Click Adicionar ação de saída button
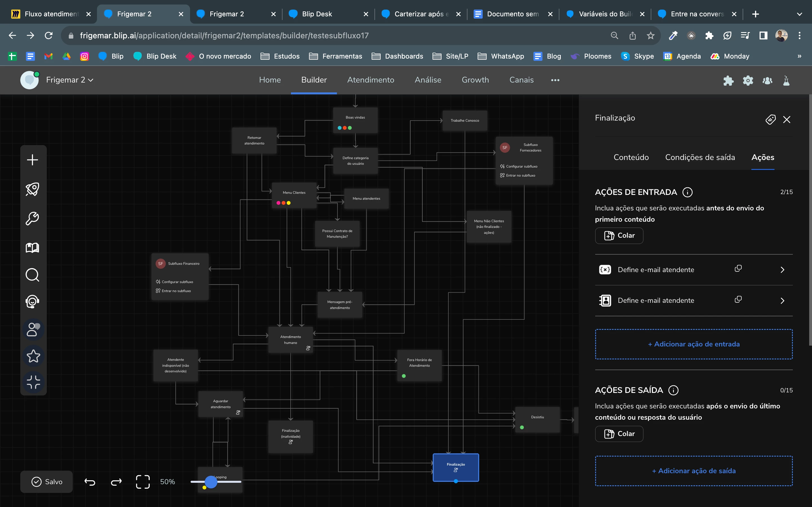 (x=694, y=471)
